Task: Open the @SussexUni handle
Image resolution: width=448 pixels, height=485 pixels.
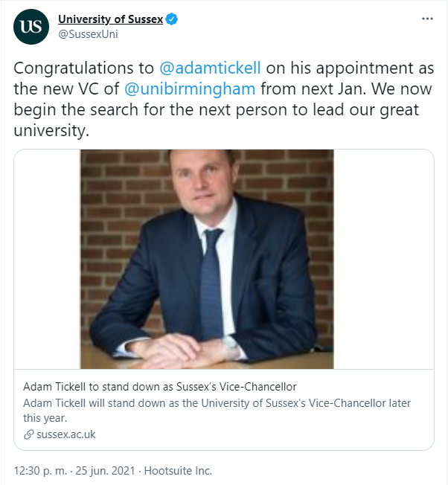Action: click(x=88, y=34)
